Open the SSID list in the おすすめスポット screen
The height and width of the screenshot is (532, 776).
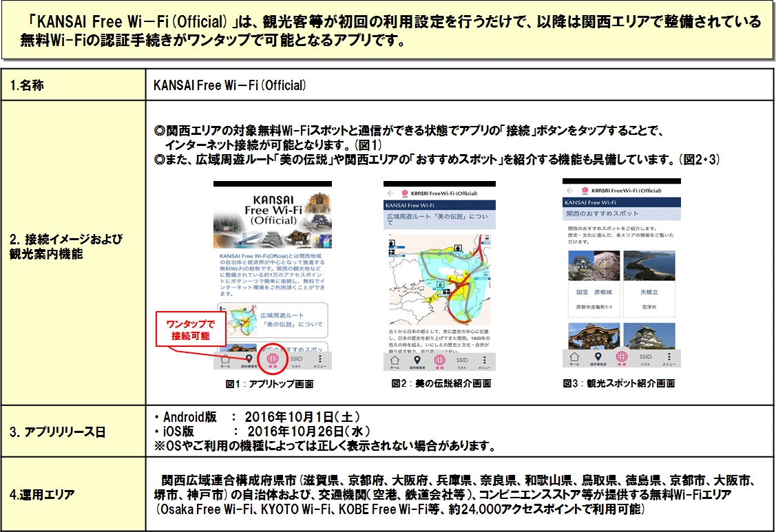645,359
